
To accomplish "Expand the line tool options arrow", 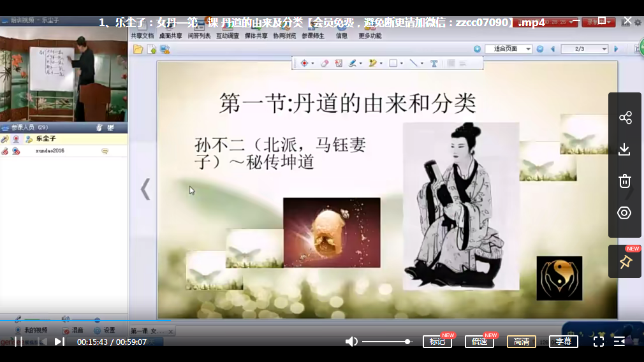I will [422, 64].
